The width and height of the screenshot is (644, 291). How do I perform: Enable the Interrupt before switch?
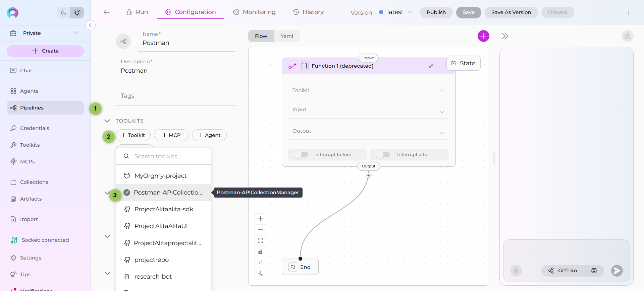(301, 154)
